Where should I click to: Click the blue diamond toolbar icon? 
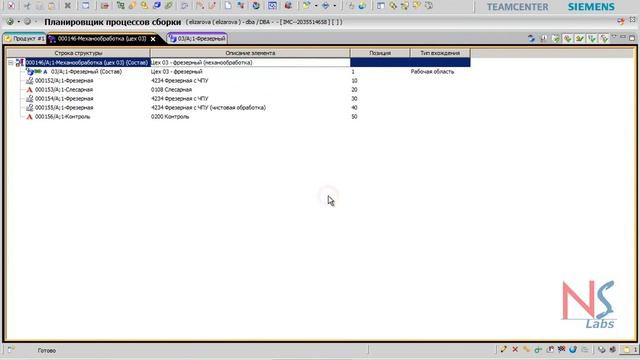tap(326, 6)
